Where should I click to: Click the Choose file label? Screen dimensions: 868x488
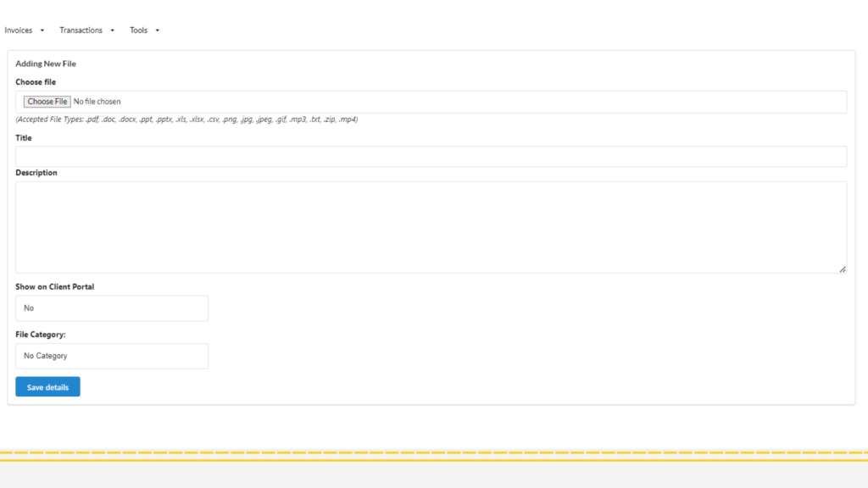pos(36,82)
